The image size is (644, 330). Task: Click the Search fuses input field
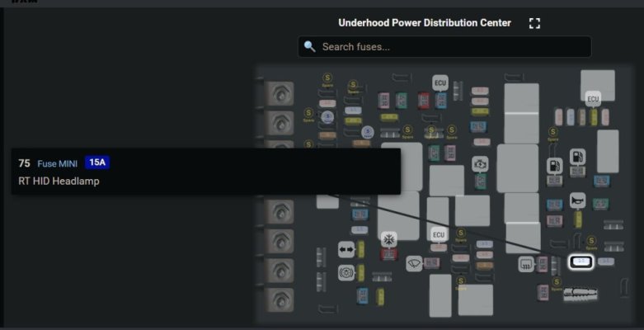[x=444, y=47]
